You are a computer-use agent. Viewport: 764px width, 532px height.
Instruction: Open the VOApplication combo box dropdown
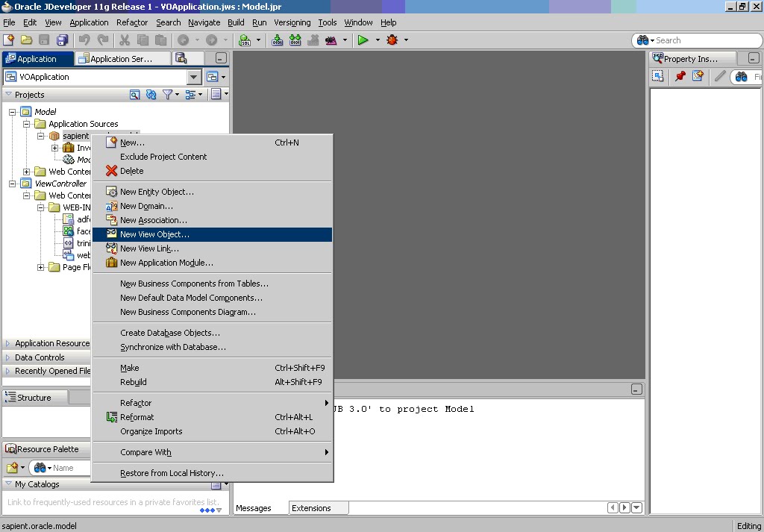pos(193,77)
